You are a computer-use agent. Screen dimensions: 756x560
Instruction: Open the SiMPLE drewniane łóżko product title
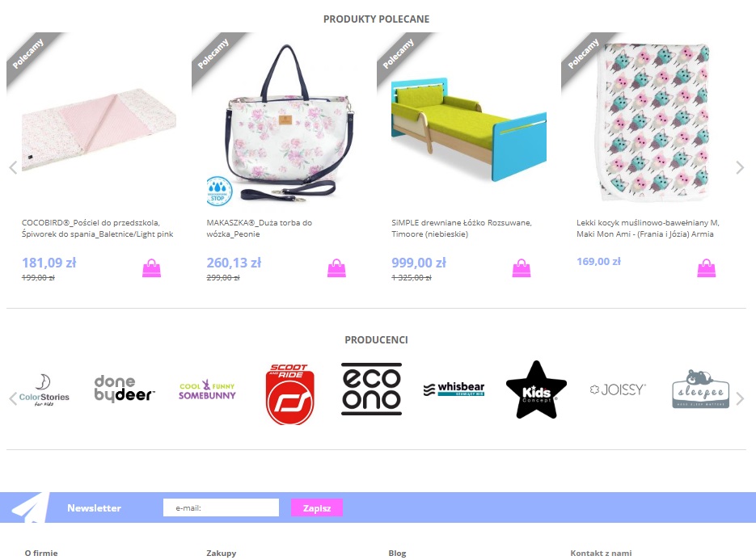point(462,229)
